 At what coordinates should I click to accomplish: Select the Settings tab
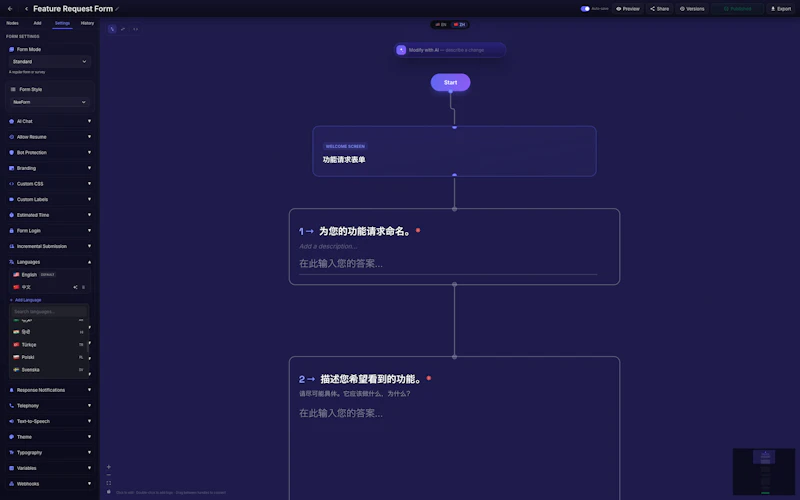point(62,23)
